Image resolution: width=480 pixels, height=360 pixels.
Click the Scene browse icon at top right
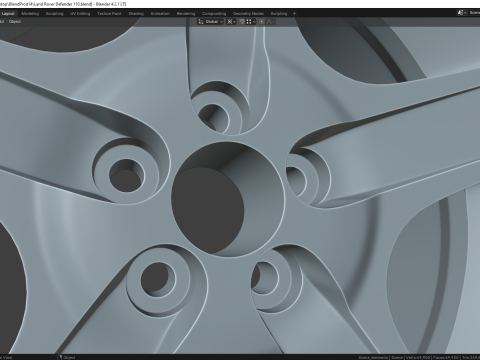[x=462, y=13]
